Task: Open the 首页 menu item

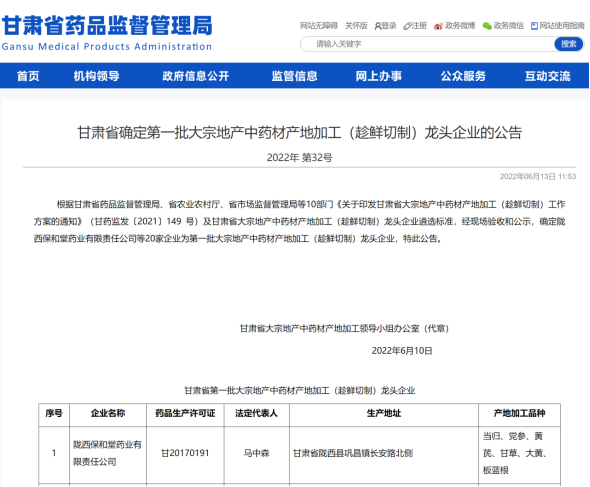Action: pyautogui.click(x=28, y=76)
